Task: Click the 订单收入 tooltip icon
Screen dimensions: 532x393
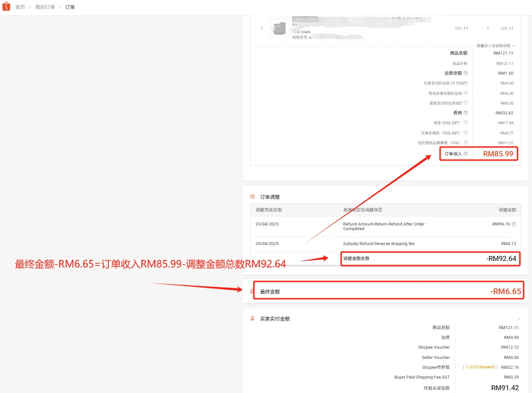Action: click(x=466, y=153)
